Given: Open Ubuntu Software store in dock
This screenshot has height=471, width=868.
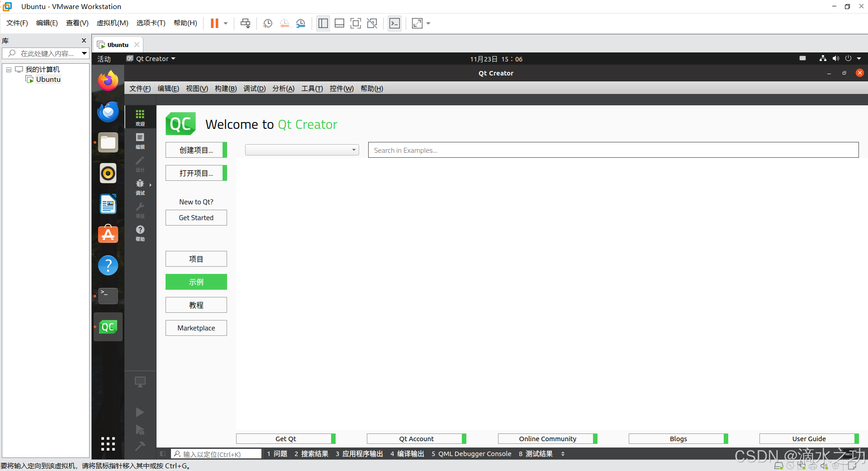Looking at the screenshot, I should (x=108, y=235).
